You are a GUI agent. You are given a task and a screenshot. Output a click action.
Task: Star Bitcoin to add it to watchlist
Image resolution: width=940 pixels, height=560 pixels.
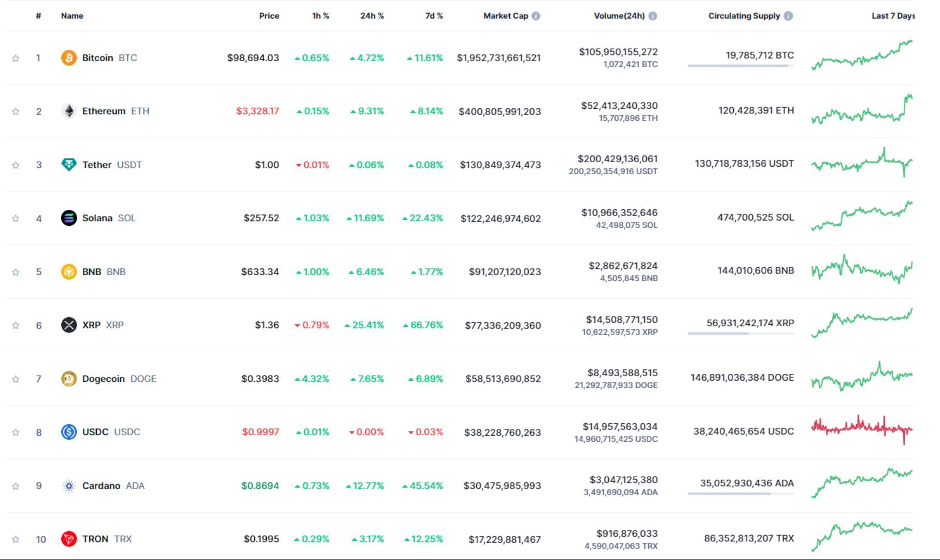16,58
